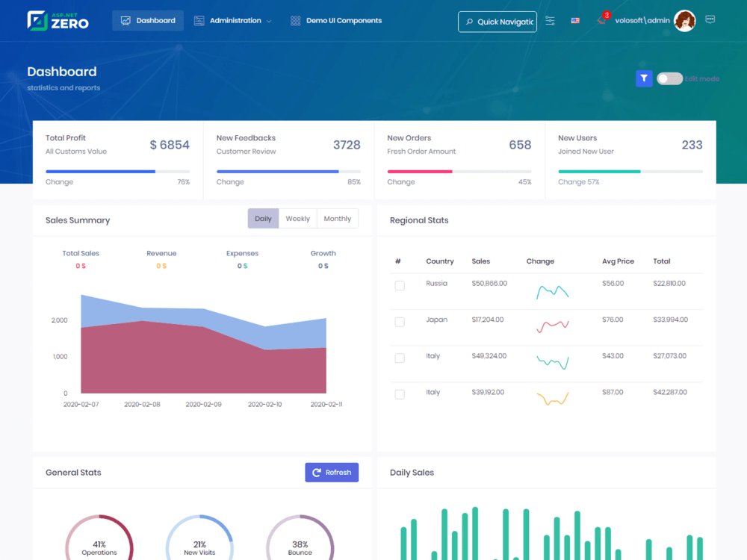The height and width of the screenshot is (560, 747).
Task: Click the $ 6854 Total Profit value
Action: (x=170, y=145)
